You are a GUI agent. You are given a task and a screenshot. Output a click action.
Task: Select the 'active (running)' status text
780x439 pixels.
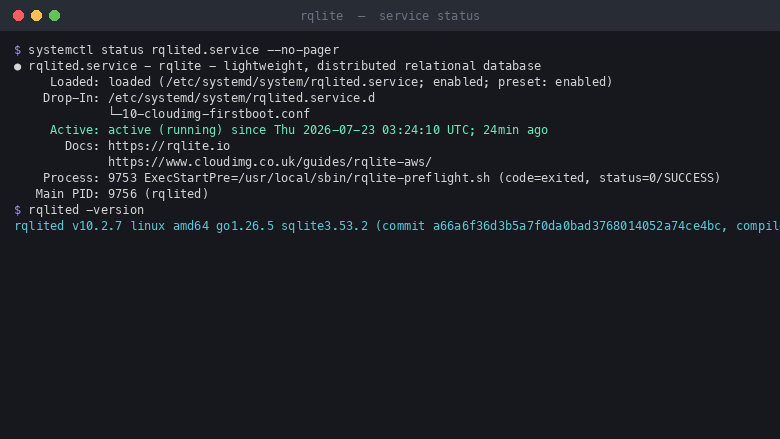(x=165, y=130)
